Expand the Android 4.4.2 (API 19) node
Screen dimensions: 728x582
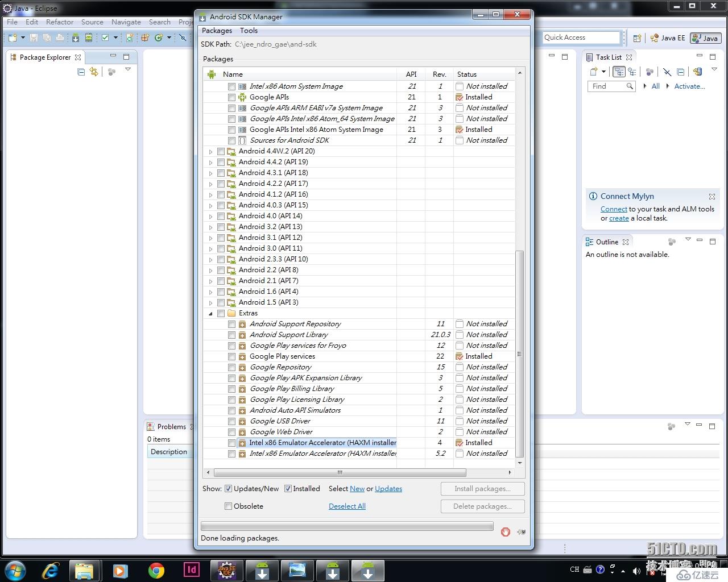[210, 163]
